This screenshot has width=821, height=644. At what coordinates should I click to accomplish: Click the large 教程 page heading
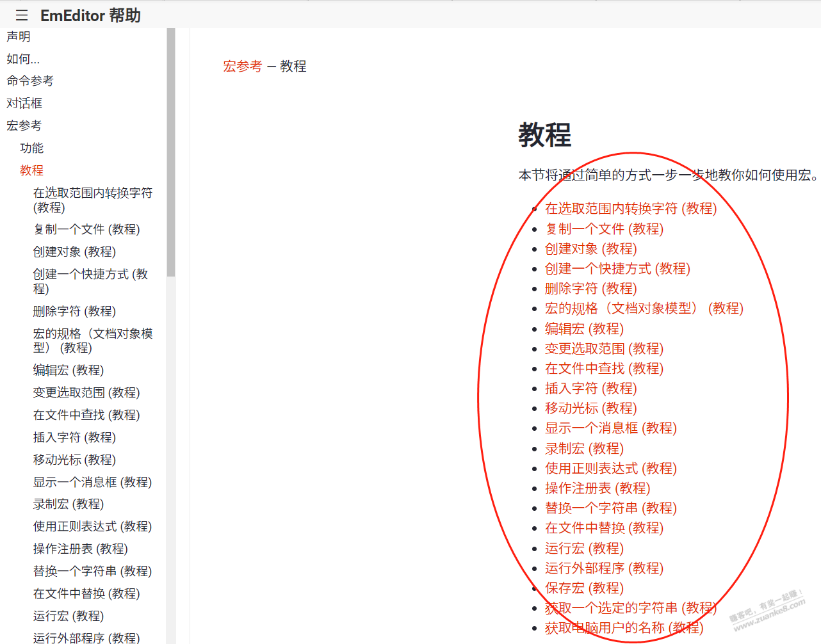tap(544, 134)
